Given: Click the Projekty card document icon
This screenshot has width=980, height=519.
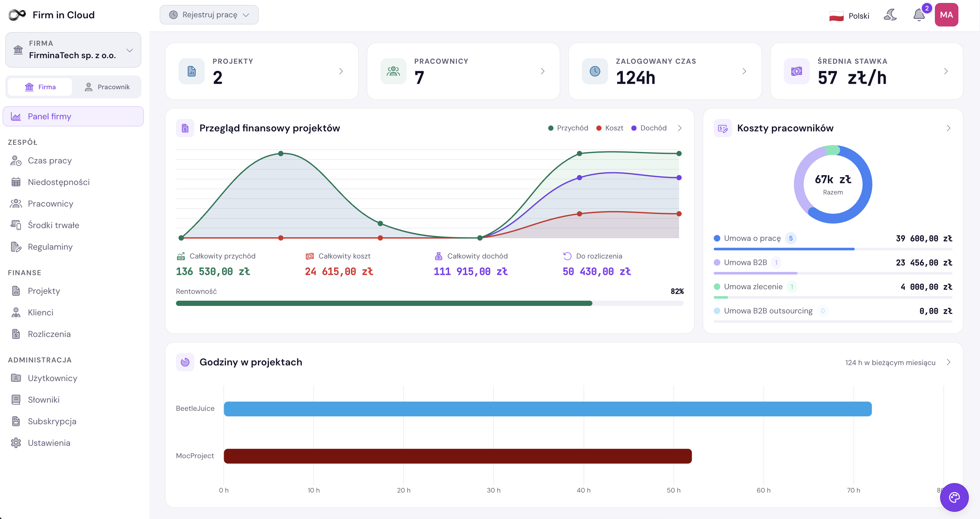Looking at the screenshot, I should coord(192,71).
